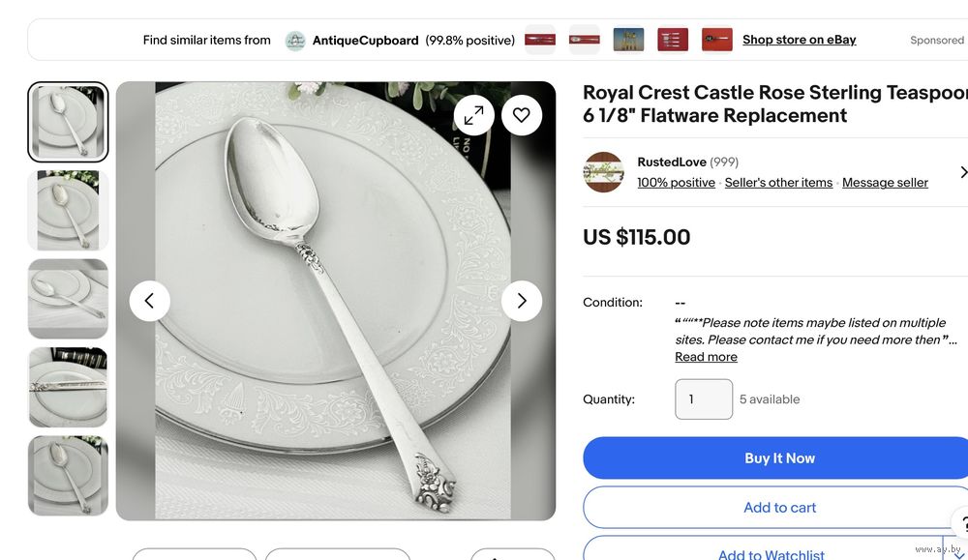Add the teaspoon to cart

tap(779, 508)
